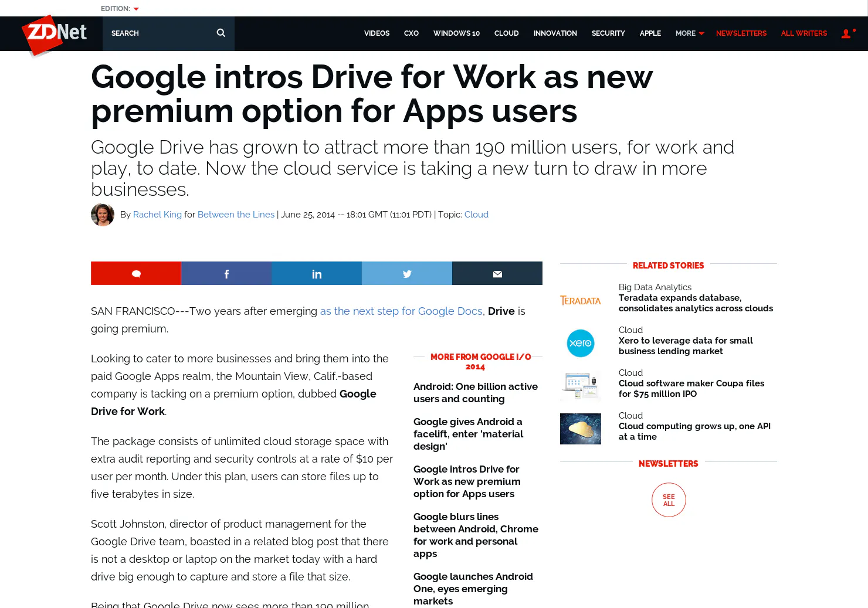Share article on Facebook
This screenshot has height=608, width=868.
point(226,273)
